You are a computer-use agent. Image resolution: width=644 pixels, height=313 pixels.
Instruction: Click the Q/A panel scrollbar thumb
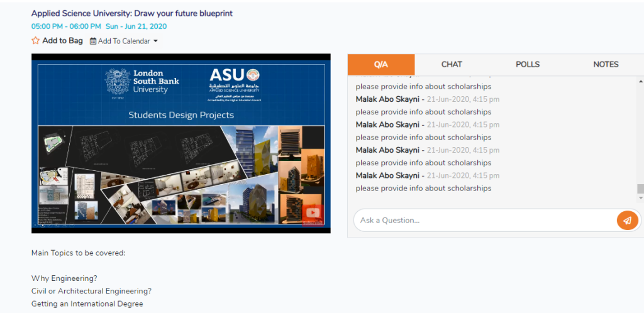tap(640, 189)
